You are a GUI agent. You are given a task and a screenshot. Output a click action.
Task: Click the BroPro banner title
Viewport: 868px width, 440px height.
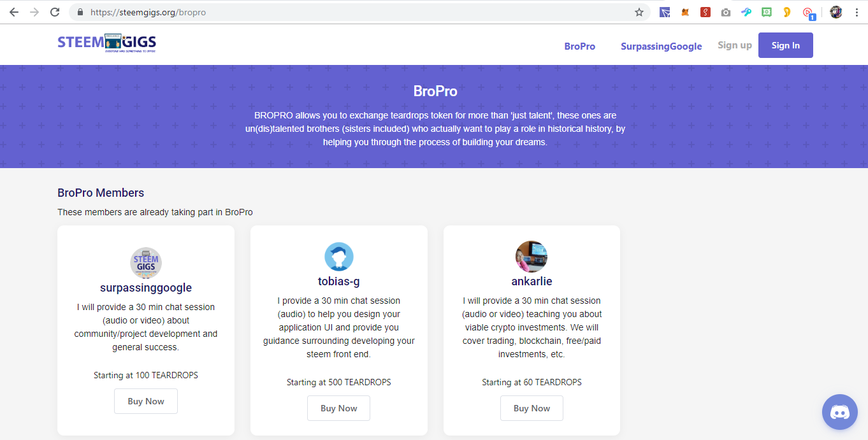pos(435,91)
